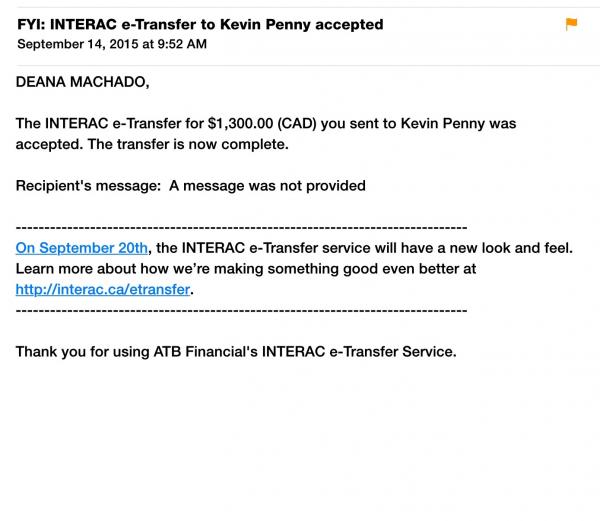Click the Recipient's message line
600x521 pixels.
point(191,186)
